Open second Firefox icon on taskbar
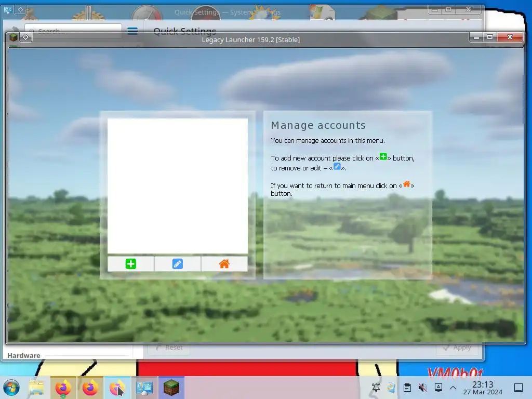This screenshot has width=532, height=399. click(90, 388)
